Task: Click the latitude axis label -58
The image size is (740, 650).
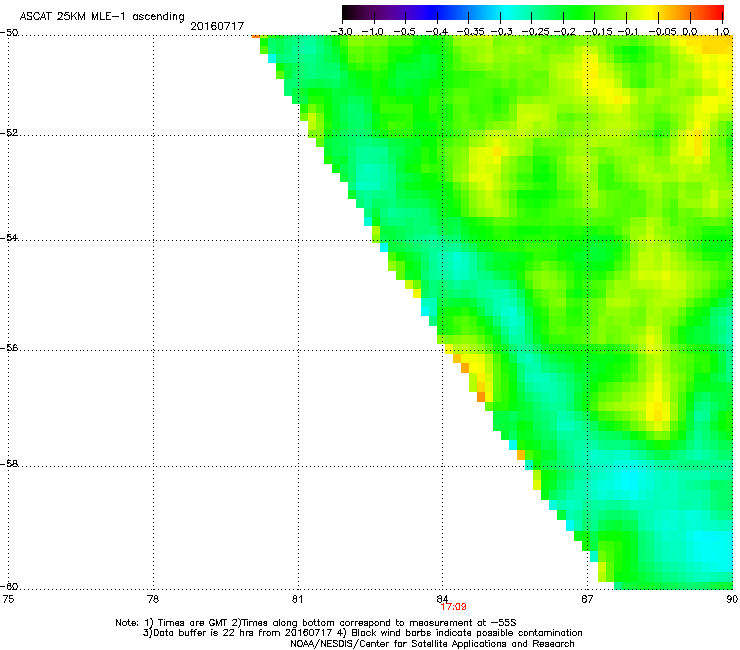Action: [9, 464]
